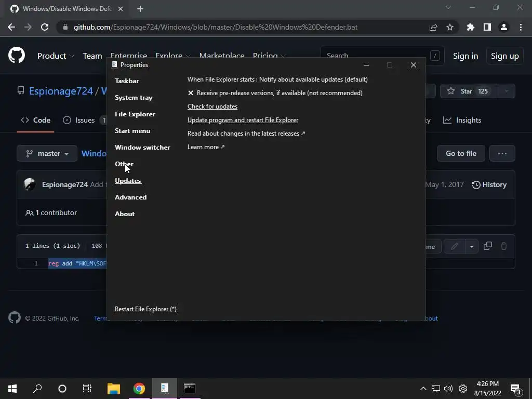532x399 pixels.
Task: Open Chrome profile icon
Action: 504,27
